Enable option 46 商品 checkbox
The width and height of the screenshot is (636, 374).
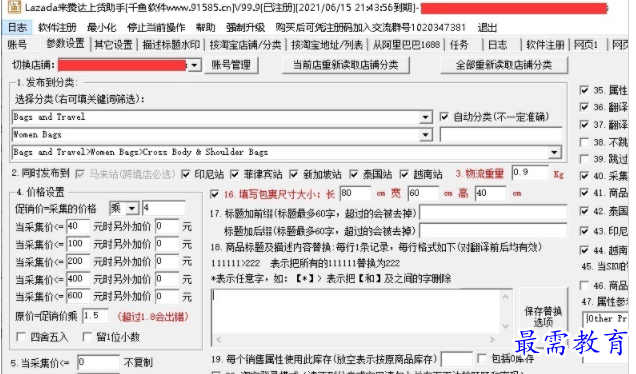(x=584, y=286)
